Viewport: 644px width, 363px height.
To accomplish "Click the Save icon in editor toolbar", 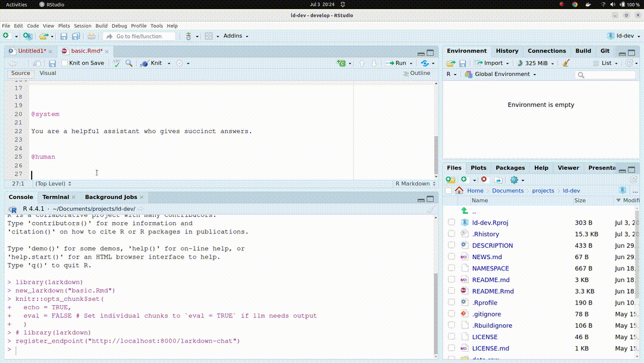I will click(52, 63).
